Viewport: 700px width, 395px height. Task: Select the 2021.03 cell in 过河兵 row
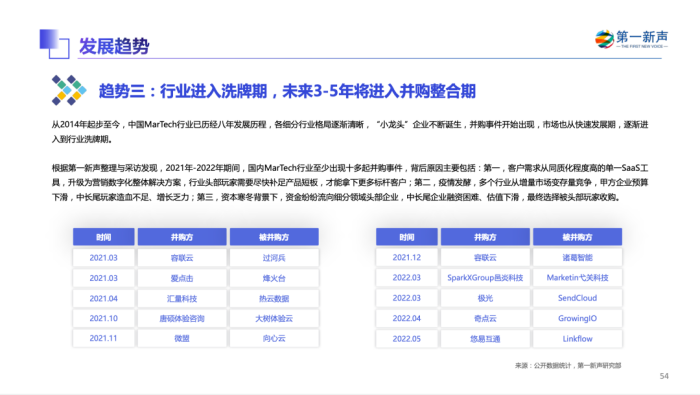(104, 258)
